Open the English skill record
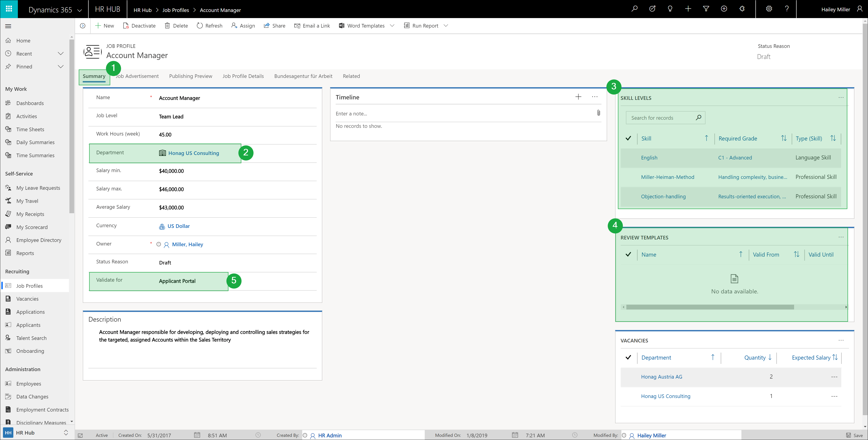Image resolution: width=868 pixels, height=440 pixels. 649,158
